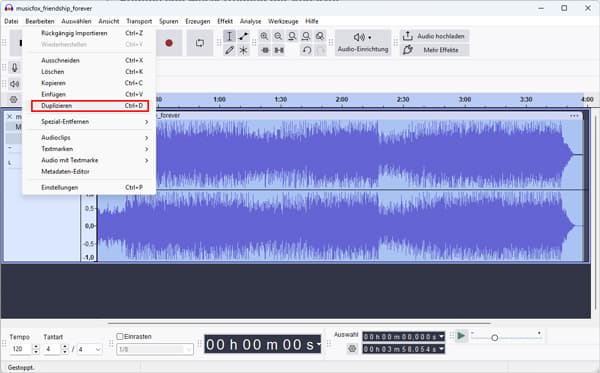This screenshot has height=373, width=600.
Task: Click the microphone recording meter icon
Action: click(x=15, y=68)
